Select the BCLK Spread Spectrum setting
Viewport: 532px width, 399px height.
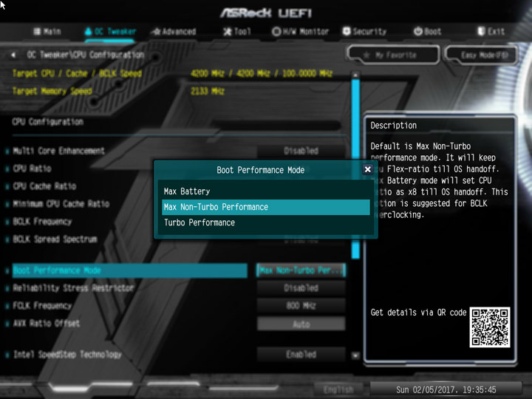[x=55, y=239]
